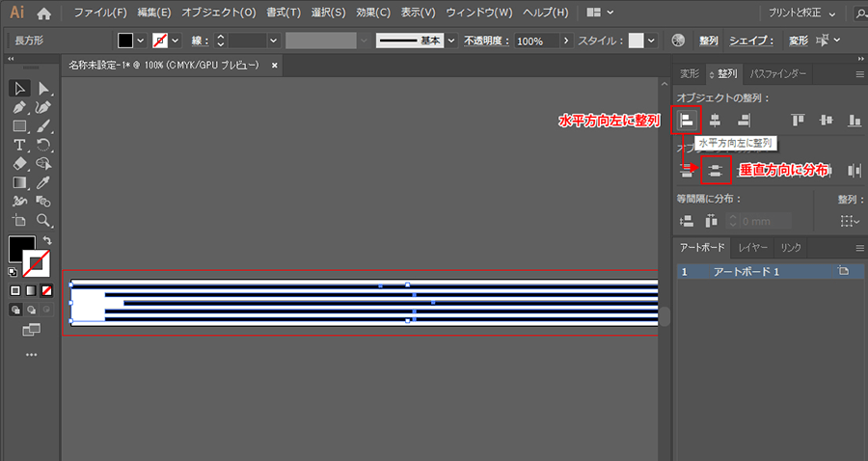The image size is (868, 461).
Task: Click Horizontal Align Center icon
Action: point(715,121)
